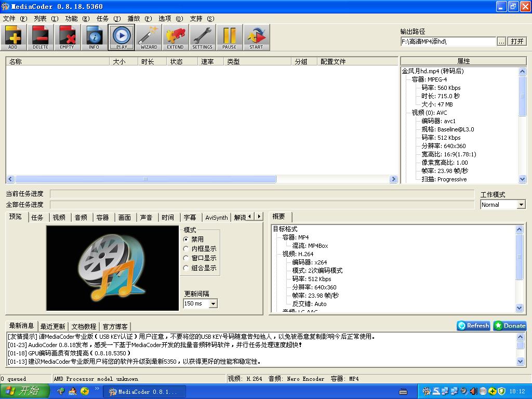Click the PLAY toolbar icon
This screenshot has height=399, width=532.
coord(122,37)
